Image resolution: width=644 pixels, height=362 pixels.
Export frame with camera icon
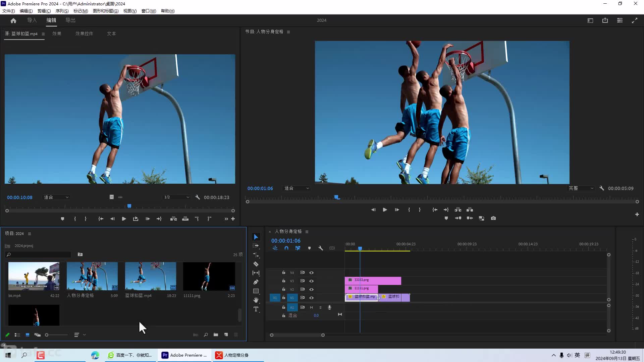493,218
